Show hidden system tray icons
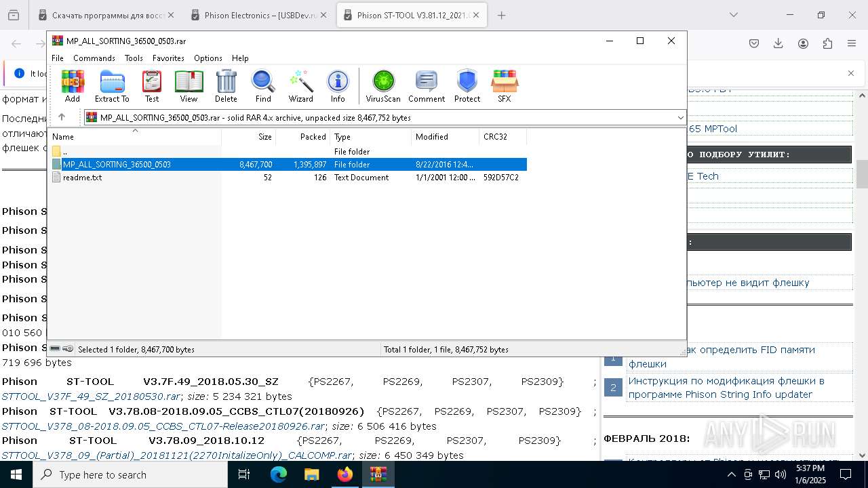The width and height of the screenshot is (868, 488). [731, 474]
